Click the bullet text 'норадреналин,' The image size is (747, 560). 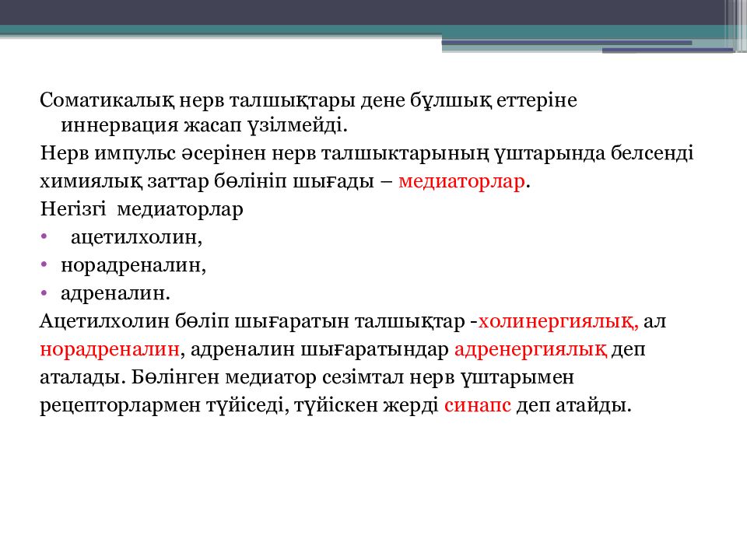coord(133,265)
